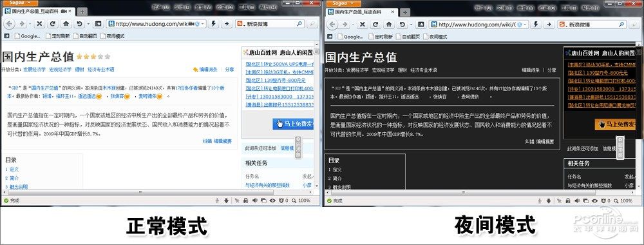Open 发展经济学 category link on left page
644x245 pixels.
coord(35,70)
